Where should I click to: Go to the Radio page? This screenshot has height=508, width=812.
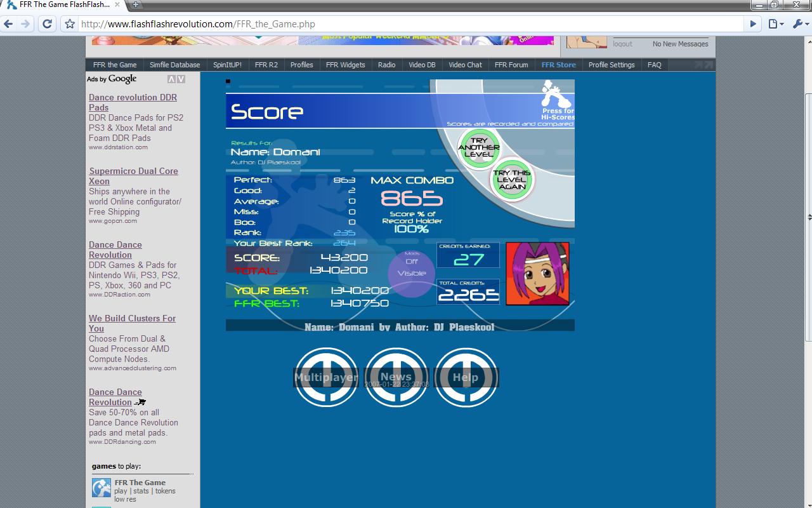click(x=387, y=65)
